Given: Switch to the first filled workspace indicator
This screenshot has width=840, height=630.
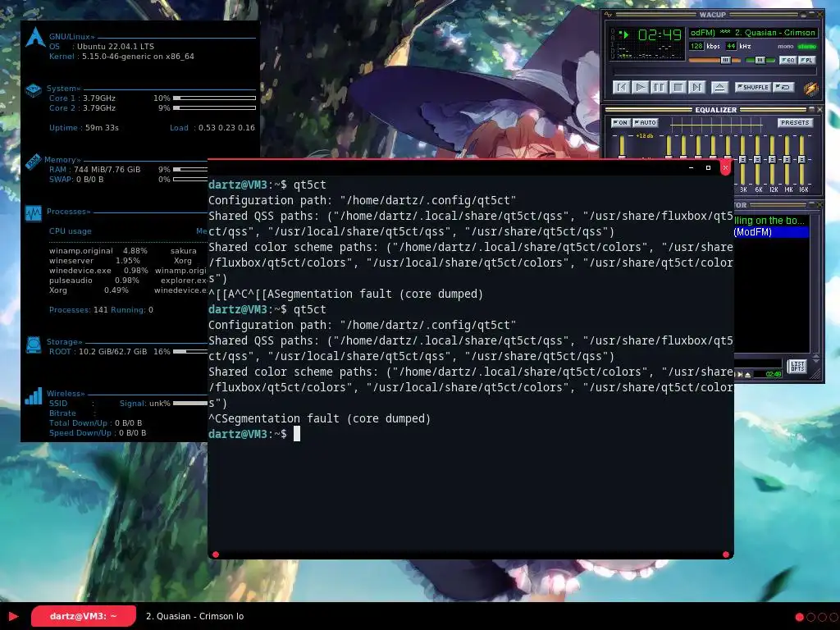Looking at the screenshot, I should (x=799, y=617).
